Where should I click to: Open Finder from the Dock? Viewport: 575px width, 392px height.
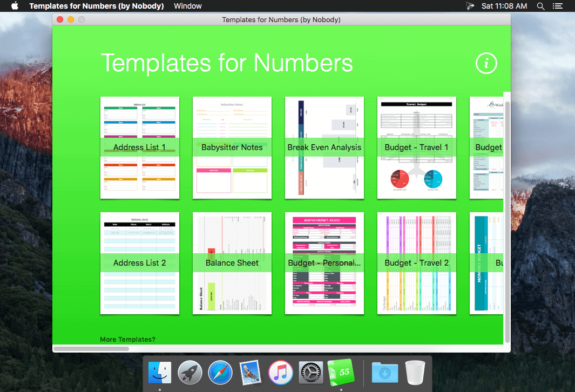point(160,373)
